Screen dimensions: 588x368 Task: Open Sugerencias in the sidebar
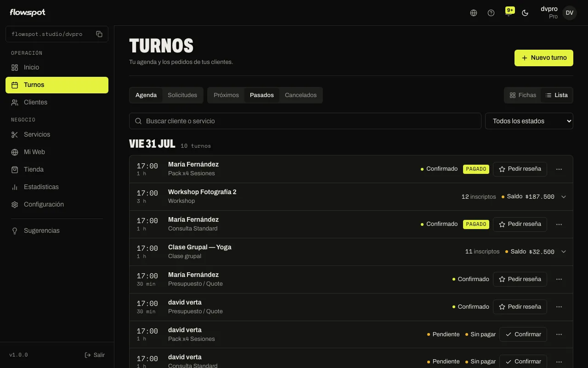point(57,230)
